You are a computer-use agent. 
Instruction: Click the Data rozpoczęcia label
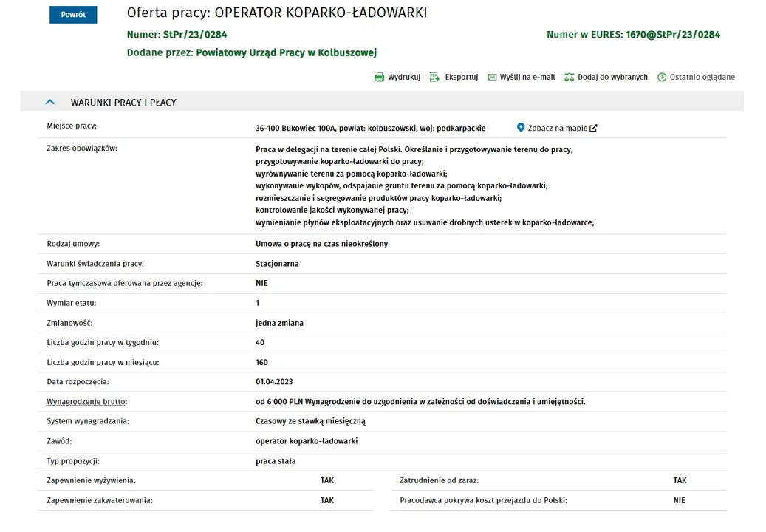coord(78,381)
